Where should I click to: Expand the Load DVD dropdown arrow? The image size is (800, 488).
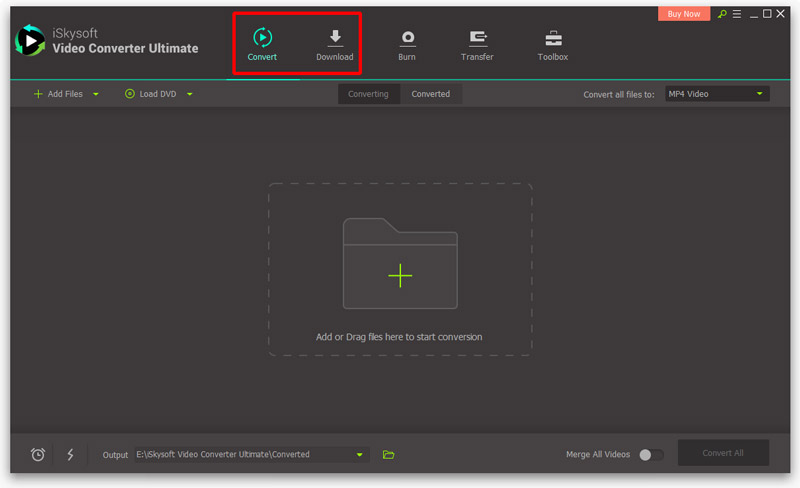(189, 94)
